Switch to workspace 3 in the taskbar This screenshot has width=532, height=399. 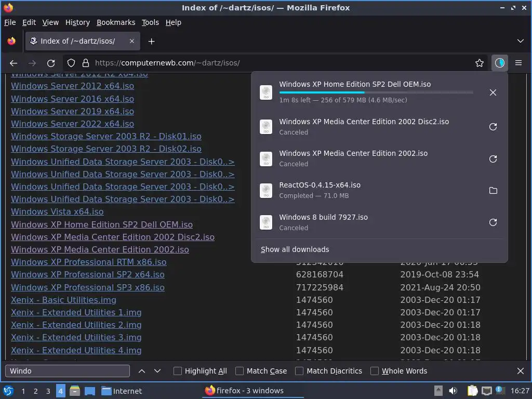coord(48,391)
